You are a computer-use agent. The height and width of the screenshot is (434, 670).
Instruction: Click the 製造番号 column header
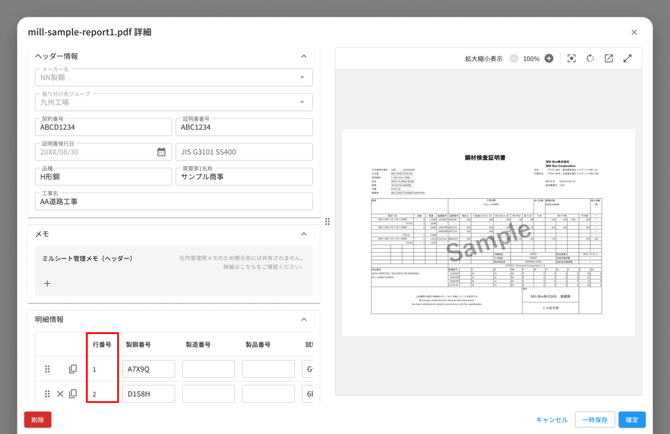click(198, 344)
